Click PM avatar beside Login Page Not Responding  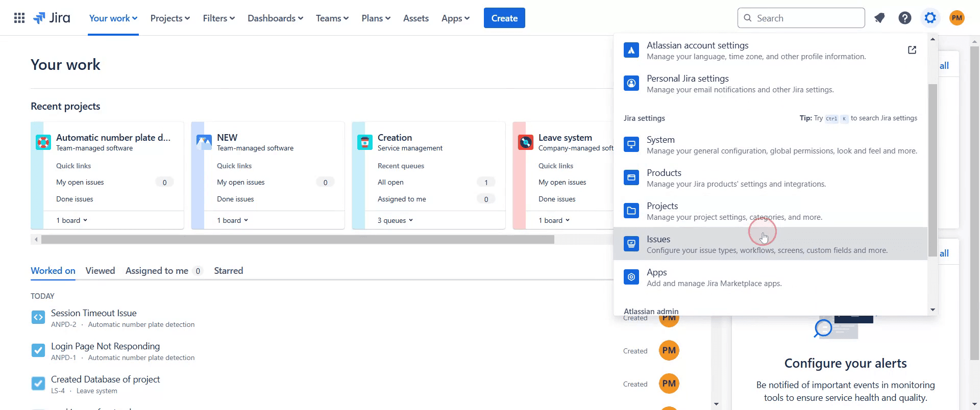point(669,350)
